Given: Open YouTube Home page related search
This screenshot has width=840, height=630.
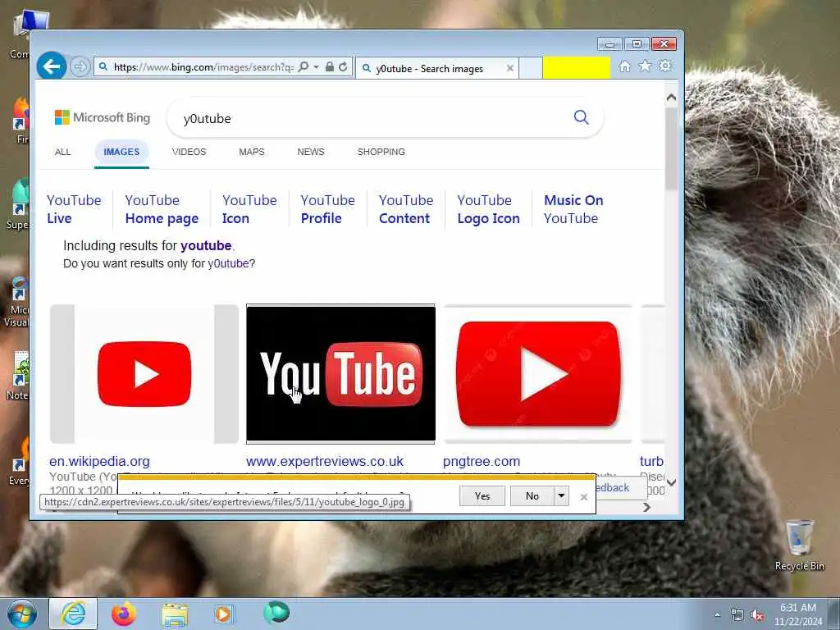Looking at the screenshot, I should 162,209.
